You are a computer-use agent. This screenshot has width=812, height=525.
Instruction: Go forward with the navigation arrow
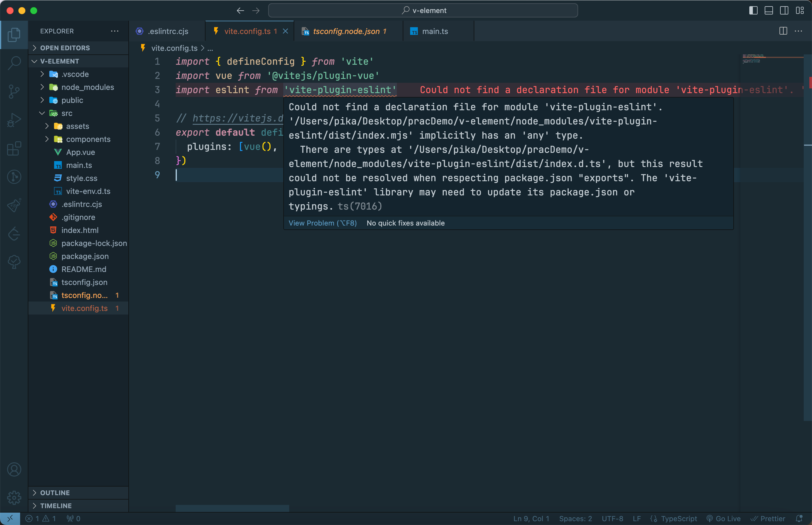(x=256, y=11)
